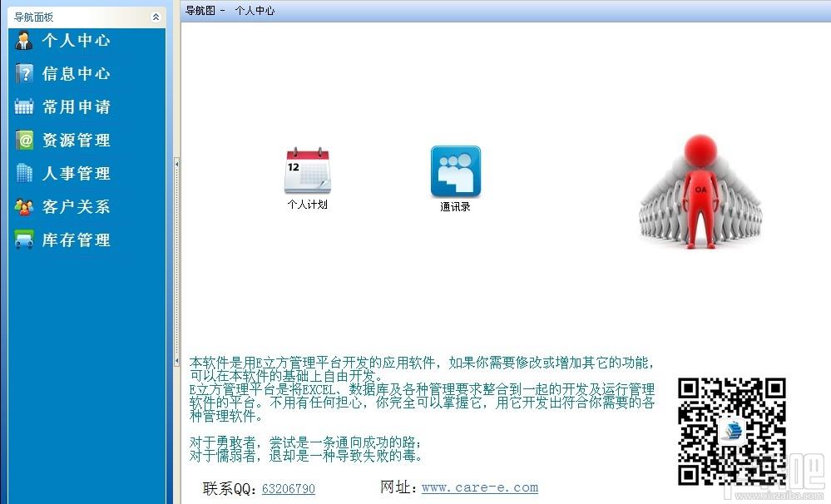This screenshot has width=831, height=504.
Task: Click the 通讯录 label text
Action: [455, 207]
